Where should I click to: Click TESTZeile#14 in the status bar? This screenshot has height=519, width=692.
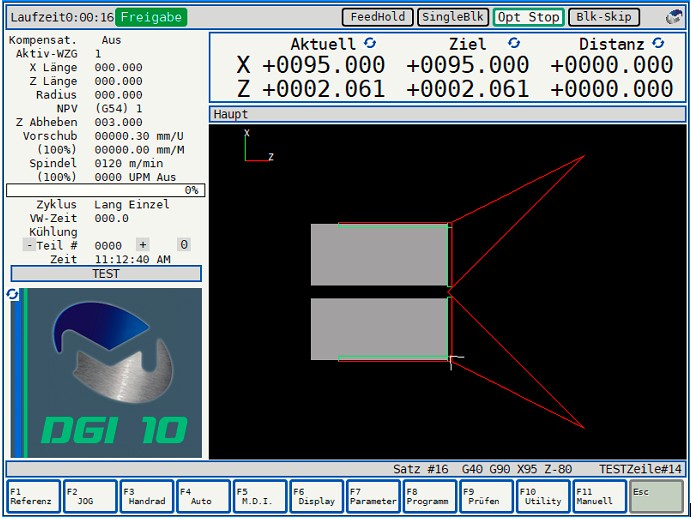640,469
